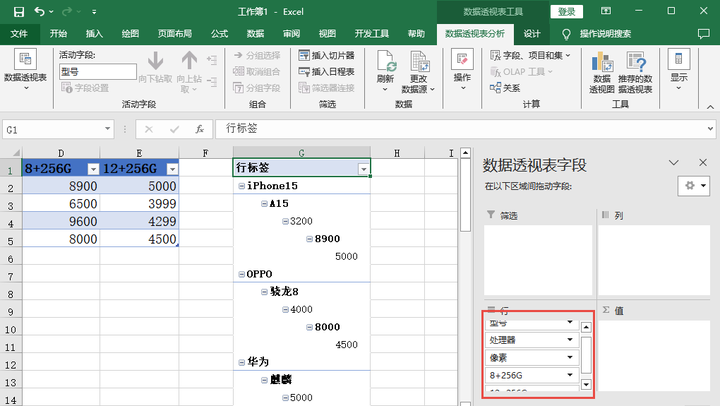Open the 8+256G field dropdown in Rows area
The width and height of the screenshot is (720, 406).
570,375
